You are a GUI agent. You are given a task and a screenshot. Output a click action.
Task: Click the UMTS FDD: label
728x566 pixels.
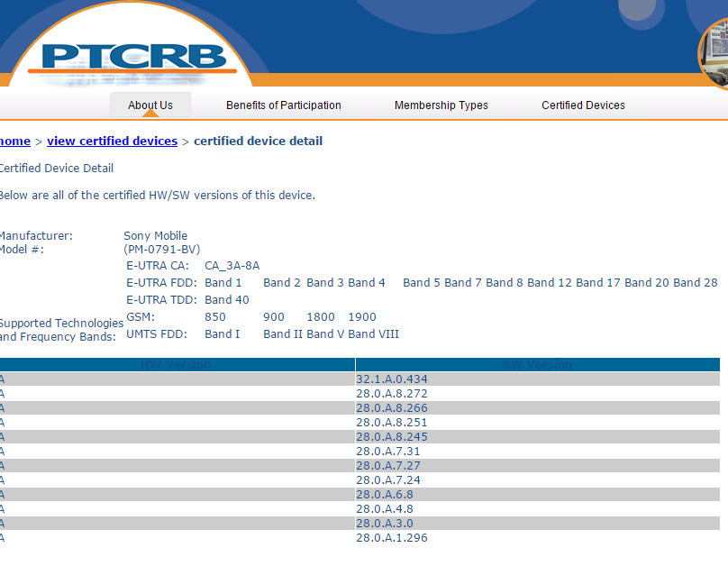[157, 334]
